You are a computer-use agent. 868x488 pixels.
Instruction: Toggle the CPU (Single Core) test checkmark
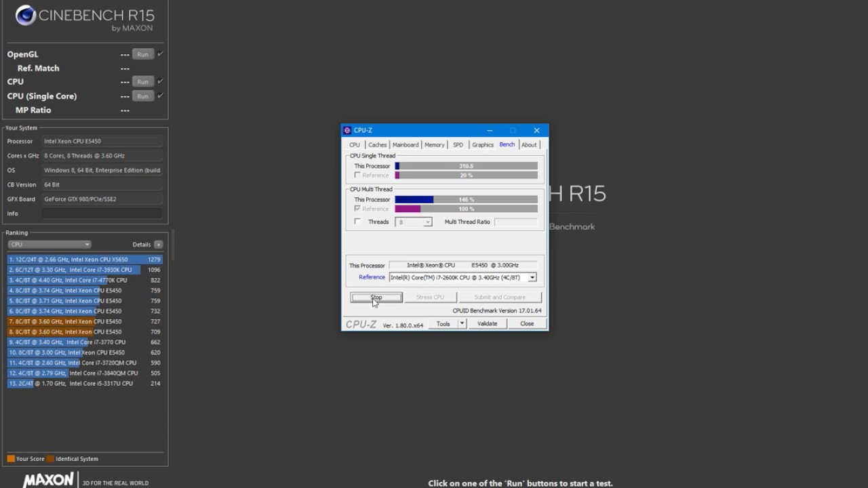pyautogui.click(x=160, y=96)
